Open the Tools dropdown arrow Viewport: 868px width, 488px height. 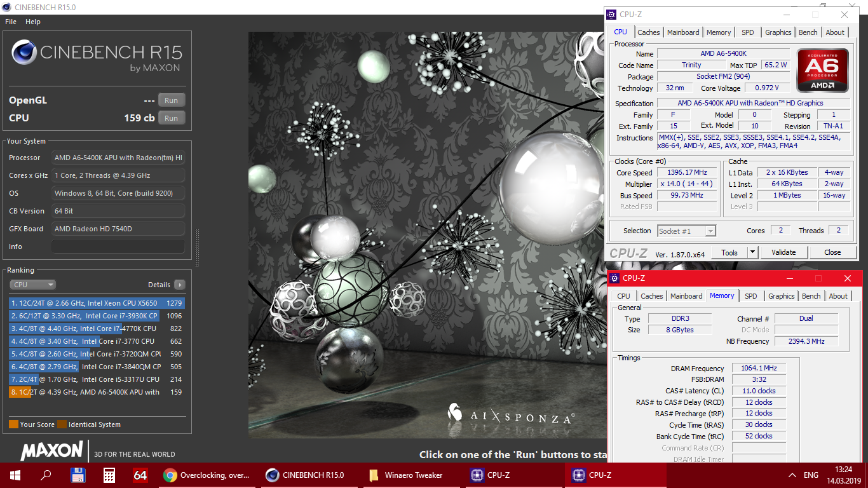click(x=752, y=252)
